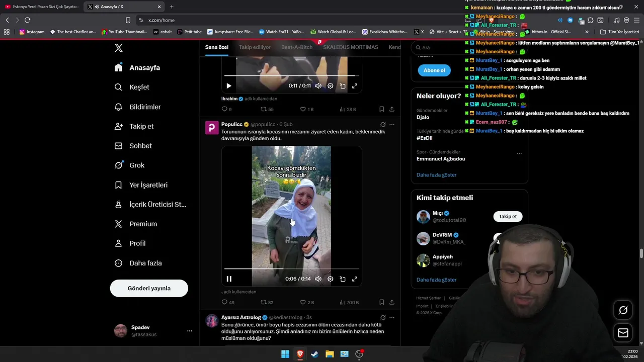
Task: Bookmark the top post showing 28 B views
Action: point(382,109)
